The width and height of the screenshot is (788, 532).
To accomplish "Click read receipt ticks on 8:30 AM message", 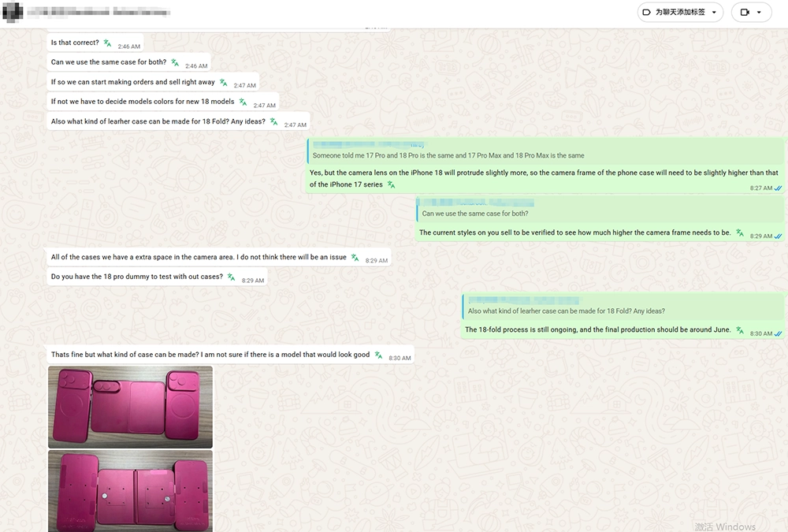I will click(778, 333).
